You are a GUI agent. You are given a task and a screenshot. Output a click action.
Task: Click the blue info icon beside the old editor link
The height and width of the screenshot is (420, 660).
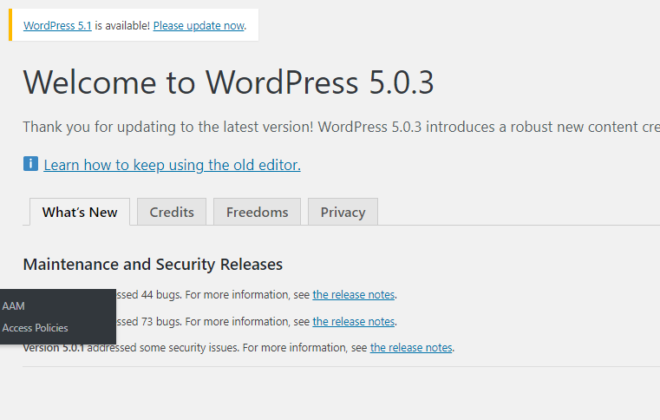[x=30, y=164]
